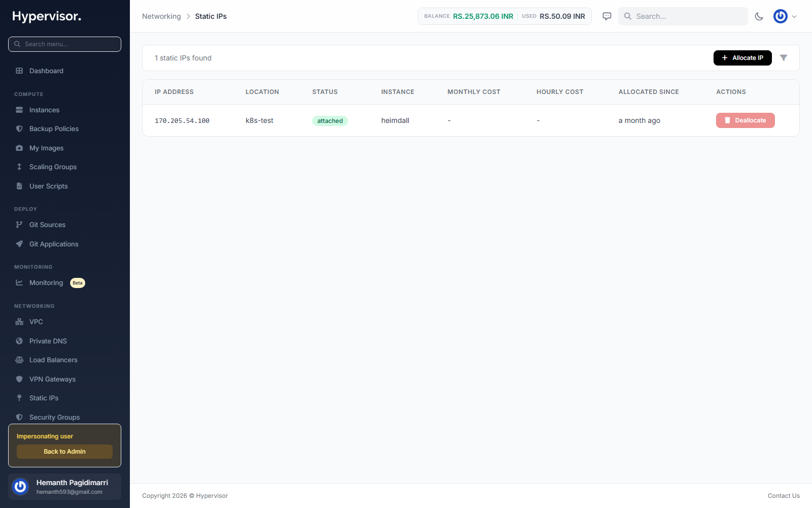Click the Load Balancers scale icon
This screenshot has width=812, height=508.
point(19,360)
